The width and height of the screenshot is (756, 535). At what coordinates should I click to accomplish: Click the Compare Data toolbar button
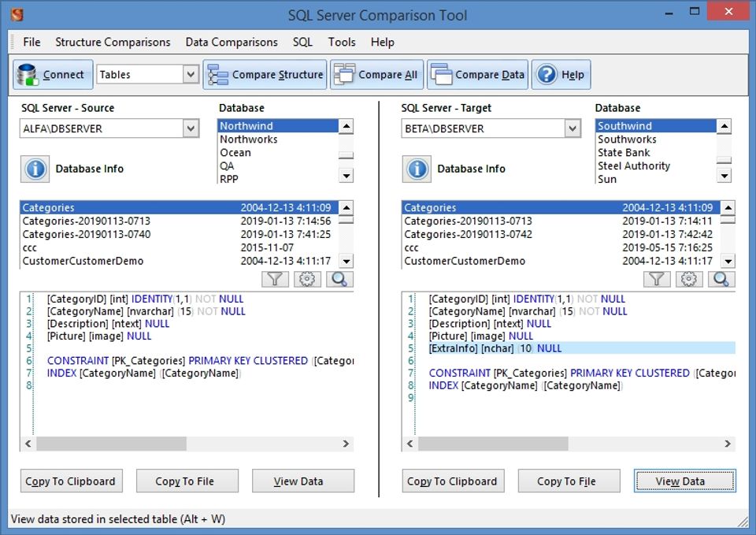pyautogui.click(x=477, y=74)
